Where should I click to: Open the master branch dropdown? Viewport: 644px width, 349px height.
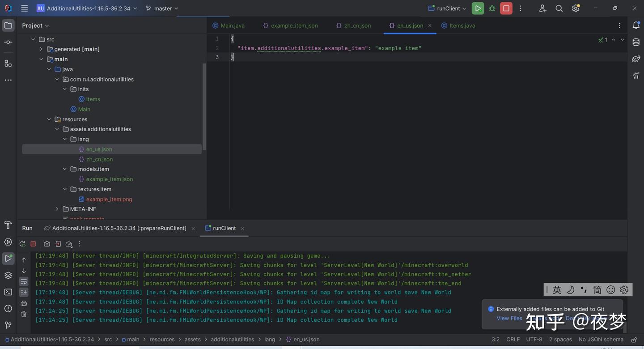click(162, 9)
